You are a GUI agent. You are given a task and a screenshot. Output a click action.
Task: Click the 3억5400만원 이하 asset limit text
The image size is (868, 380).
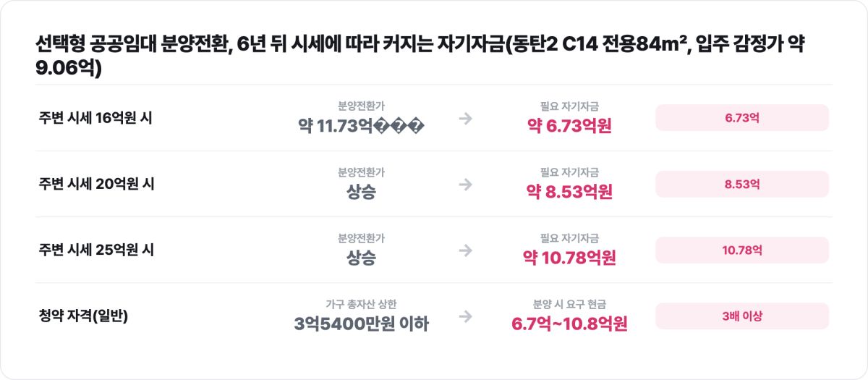click(x=361, y=324)
